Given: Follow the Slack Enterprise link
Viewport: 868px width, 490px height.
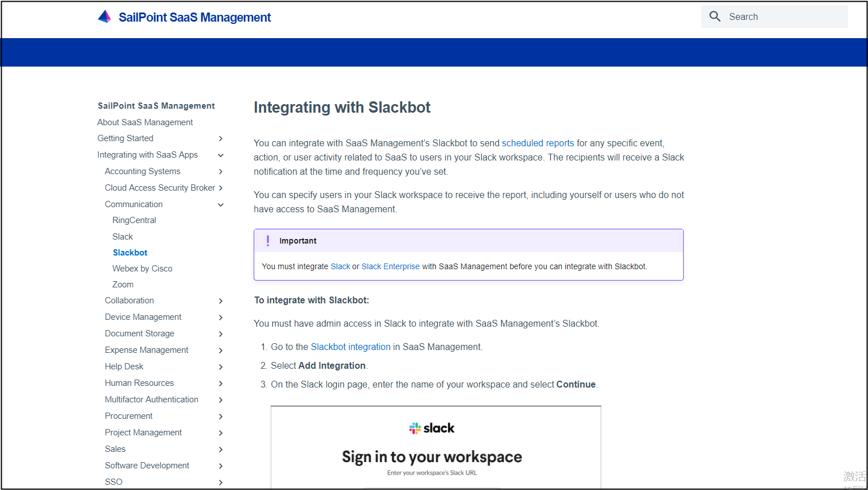Looking at the screenshot, I should (x=390, y=266).
